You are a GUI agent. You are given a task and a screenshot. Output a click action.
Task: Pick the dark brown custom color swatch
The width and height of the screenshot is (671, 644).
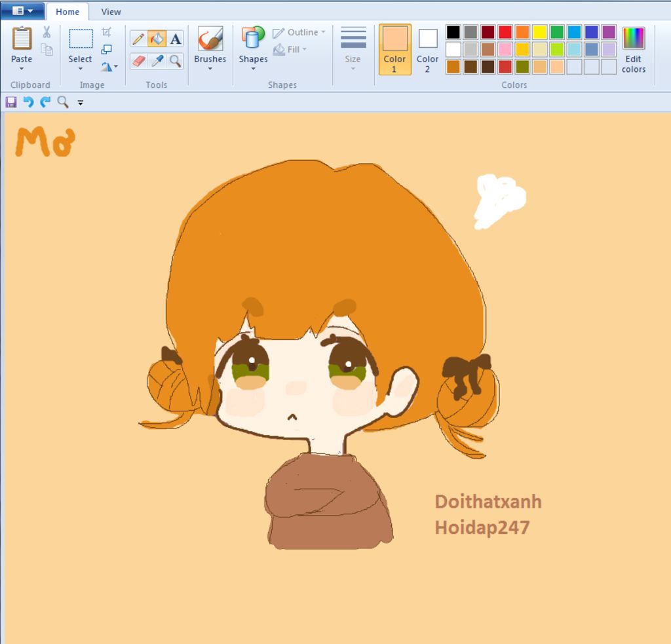[x=488, y=67]
